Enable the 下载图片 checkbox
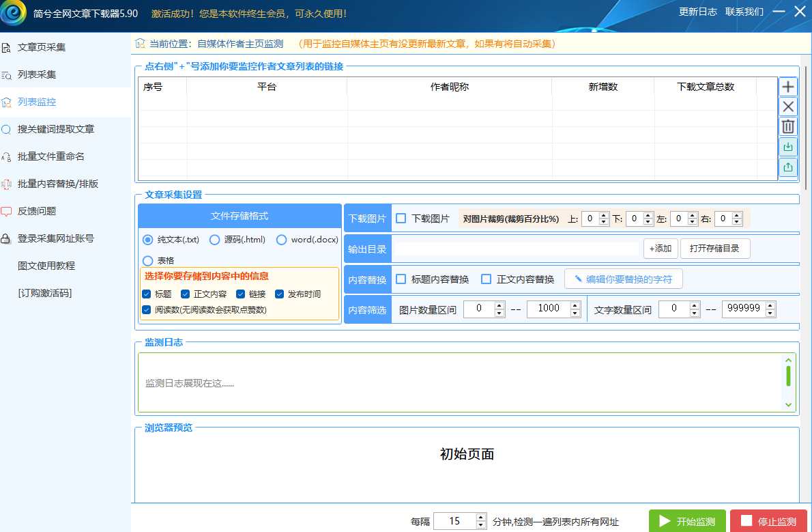 (401, 219)
